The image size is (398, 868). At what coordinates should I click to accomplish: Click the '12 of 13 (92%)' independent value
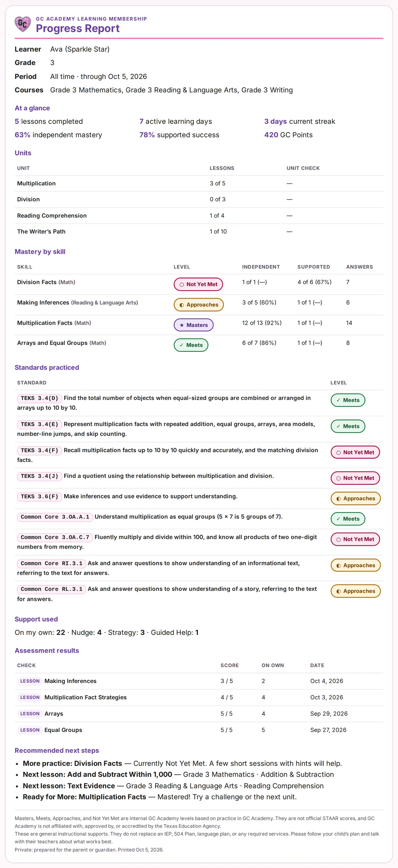(262, 323)
